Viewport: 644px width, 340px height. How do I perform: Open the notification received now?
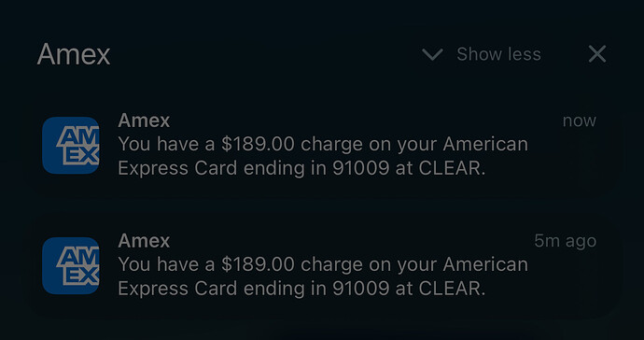point(322,146)
